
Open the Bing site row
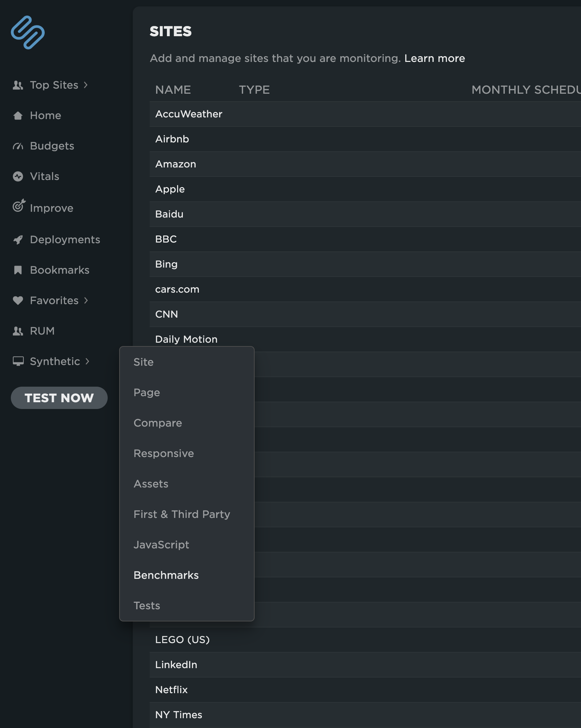pyautogui.click(x=365, y=264)
